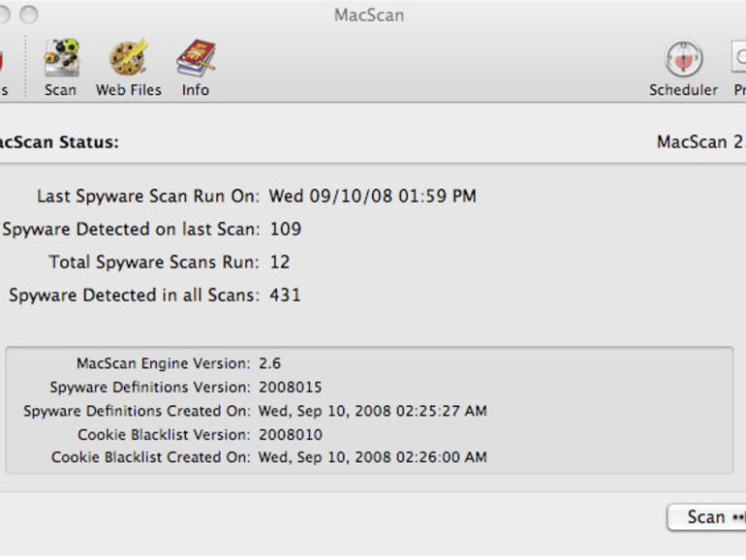
Task: Select Spyware Definitions Version 2008015
Action: (290, 387)
